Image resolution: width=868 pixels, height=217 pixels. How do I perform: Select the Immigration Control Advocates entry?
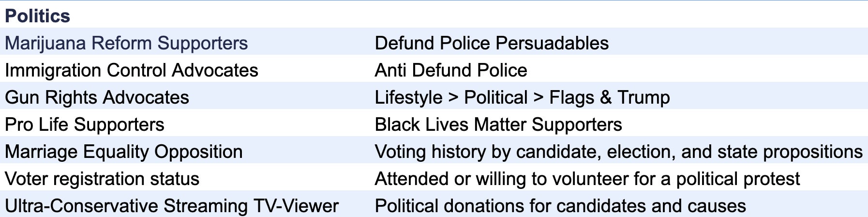(x=132, y=70)
